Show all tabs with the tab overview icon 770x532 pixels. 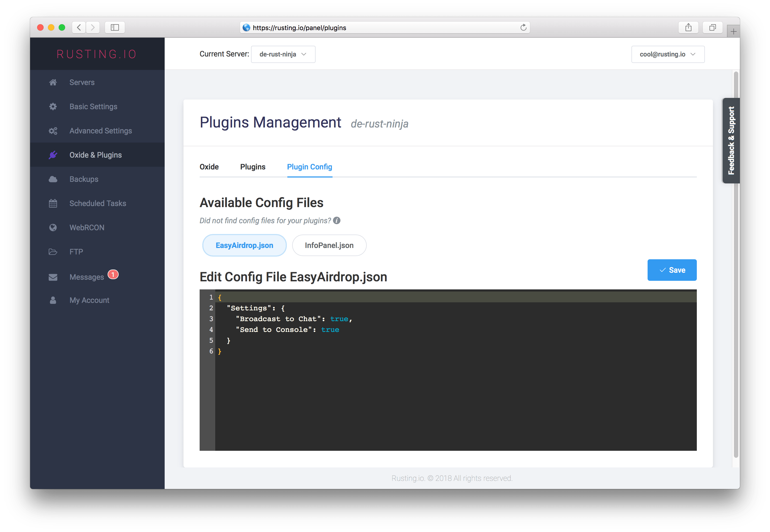[712, 27]
